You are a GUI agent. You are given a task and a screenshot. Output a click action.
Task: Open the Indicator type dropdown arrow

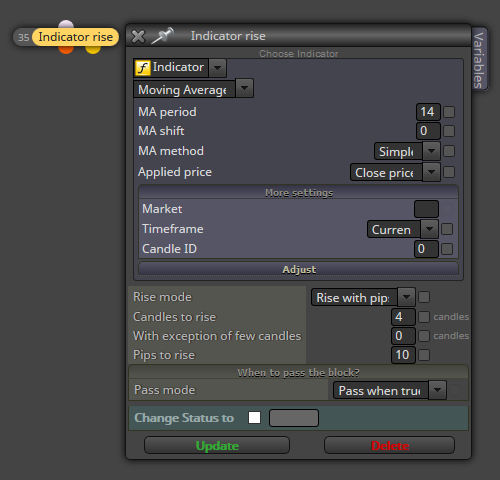(x=217, y=68)
